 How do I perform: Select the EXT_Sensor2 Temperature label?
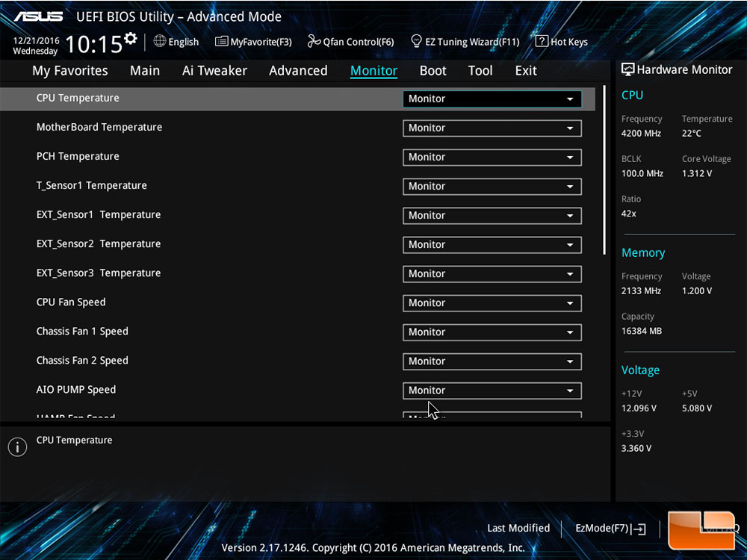99,244
